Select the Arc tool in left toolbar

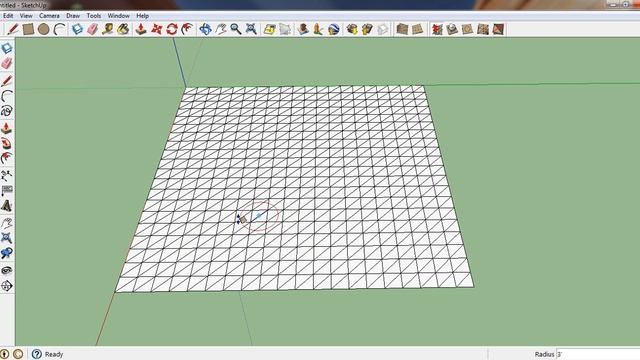[7, 96]
